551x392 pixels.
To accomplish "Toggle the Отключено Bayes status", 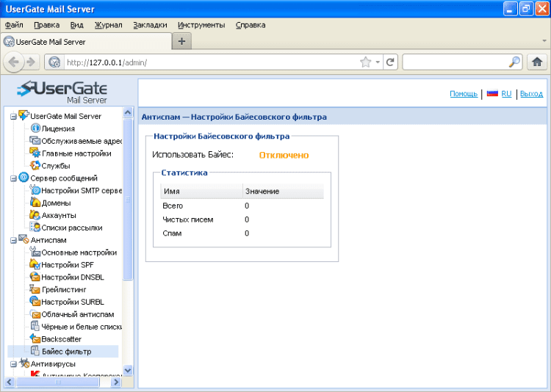I will tap(284, 155).
